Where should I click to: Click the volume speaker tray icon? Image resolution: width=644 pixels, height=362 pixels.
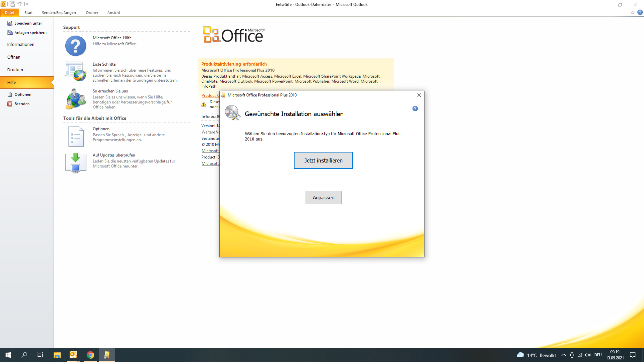click(x=588, y=355)
